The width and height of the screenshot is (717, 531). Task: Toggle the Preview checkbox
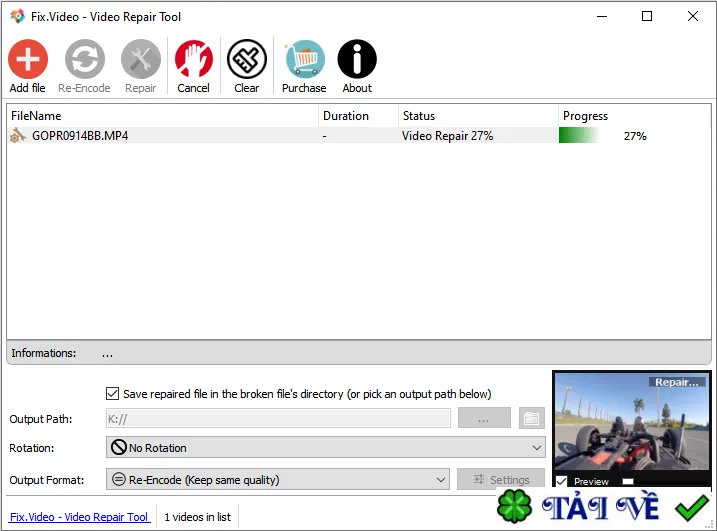(562, 481)
